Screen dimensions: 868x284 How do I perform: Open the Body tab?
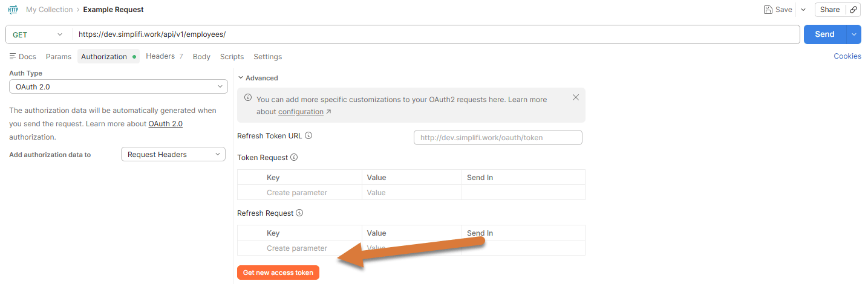(201, 56)
